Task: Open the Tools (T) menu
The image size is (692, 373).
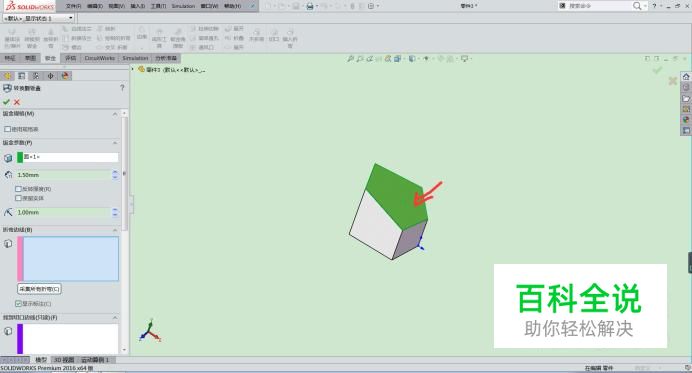Action: [158, 6]
